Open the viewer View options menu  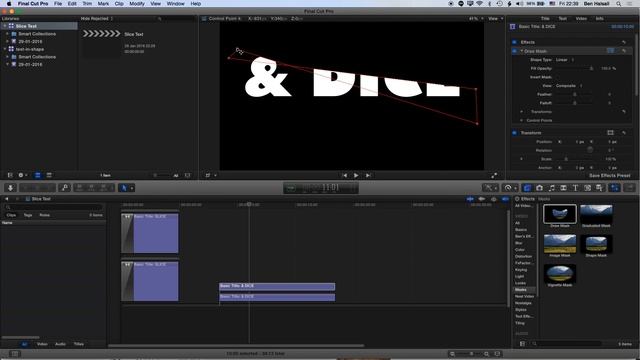pyautogui.click(x=496, y=18)
